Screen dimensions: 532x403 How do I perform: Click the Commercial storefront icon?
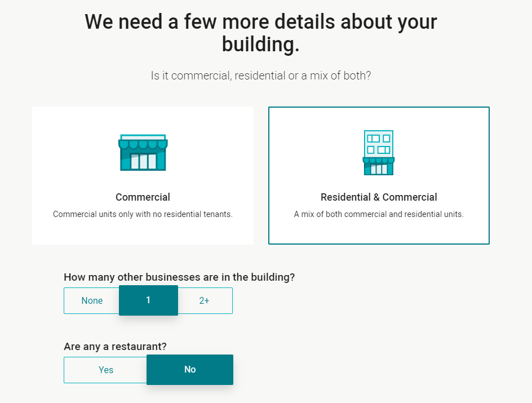pyautogui.click(x=143, y=152)
